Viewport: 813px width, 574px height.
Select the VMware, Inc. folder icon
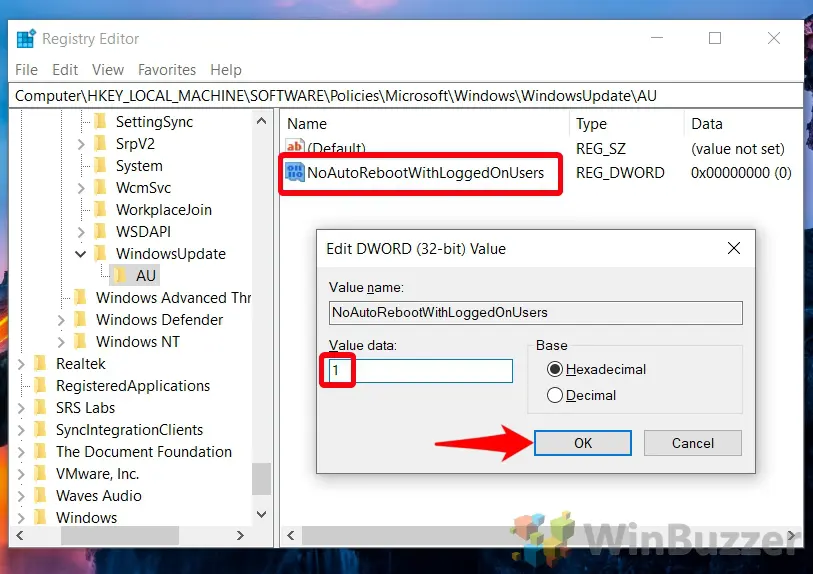pos(41,474)
